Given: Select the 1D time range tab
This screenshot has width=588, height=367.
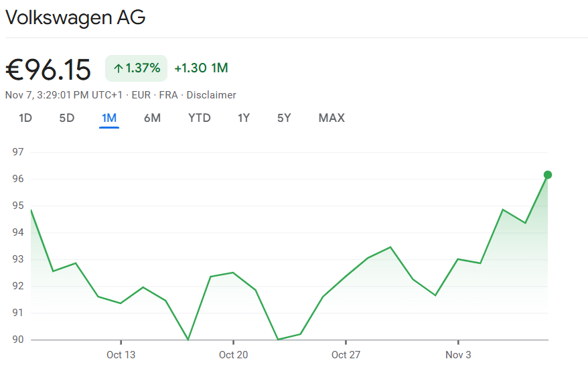Looking at the screenshot, I should [x=25, y=118].
